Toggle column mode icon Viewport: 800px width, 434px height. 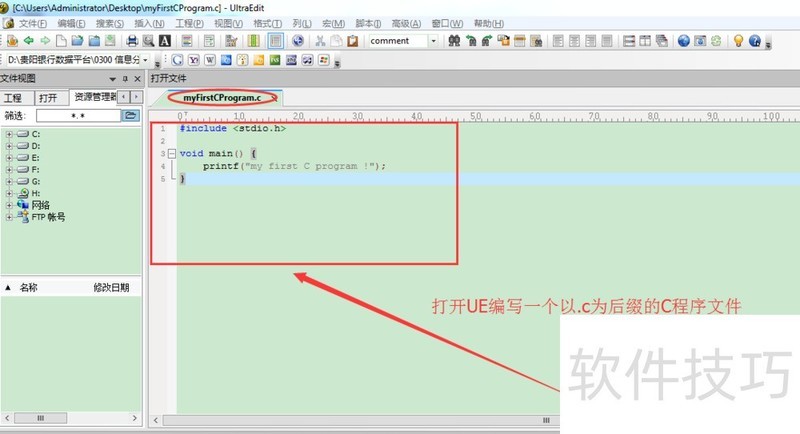click(254, 41)
